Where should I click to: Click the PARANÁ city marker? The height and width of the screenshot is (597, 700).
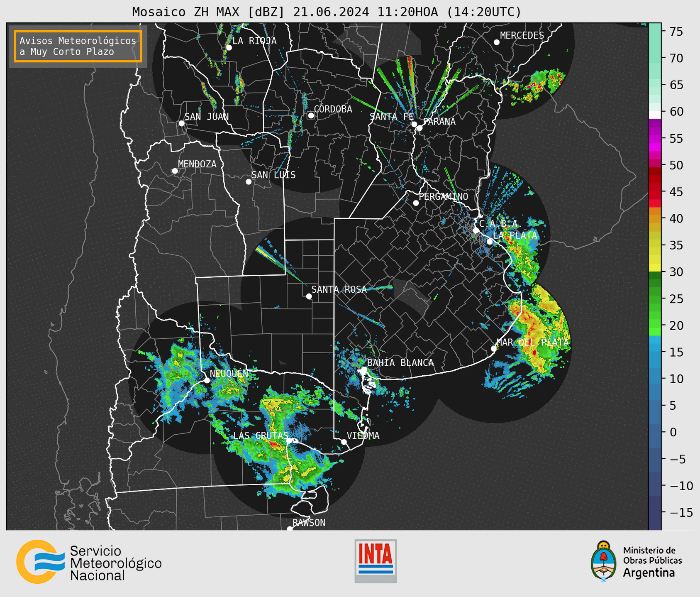click(x=420, y=128)
